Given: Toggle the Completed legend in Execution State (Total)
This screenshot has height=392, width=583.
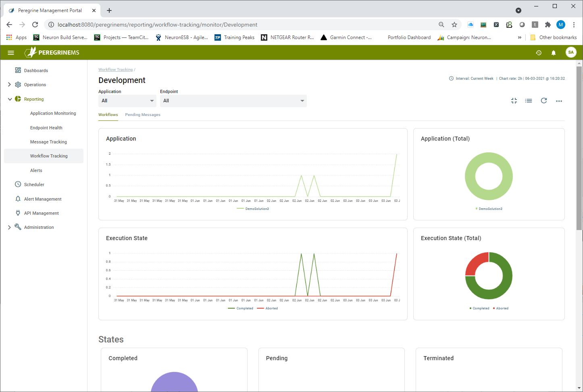Looking at the screenshot, I should (479, 308).
